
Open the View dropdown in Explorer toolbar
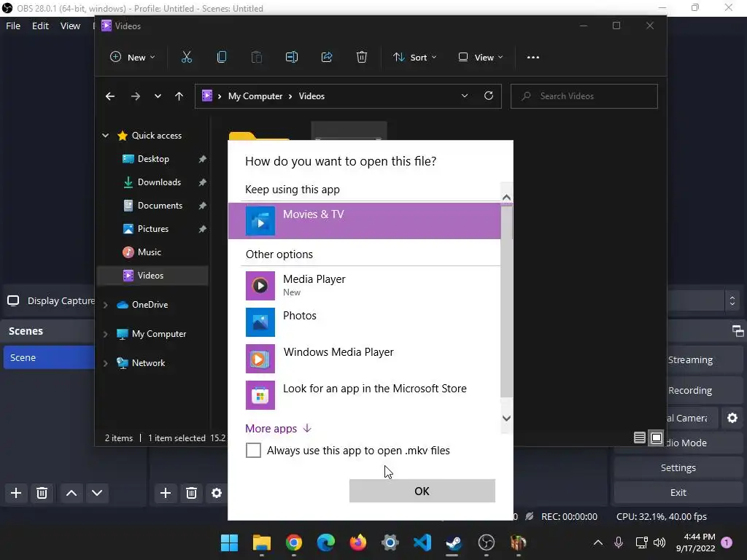click(481, 57)
